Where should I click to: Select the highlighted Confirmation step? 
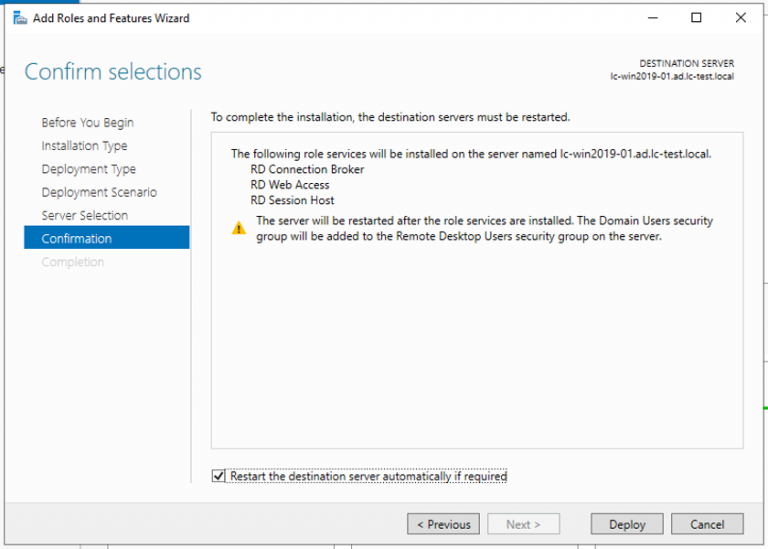coord(106,238)
